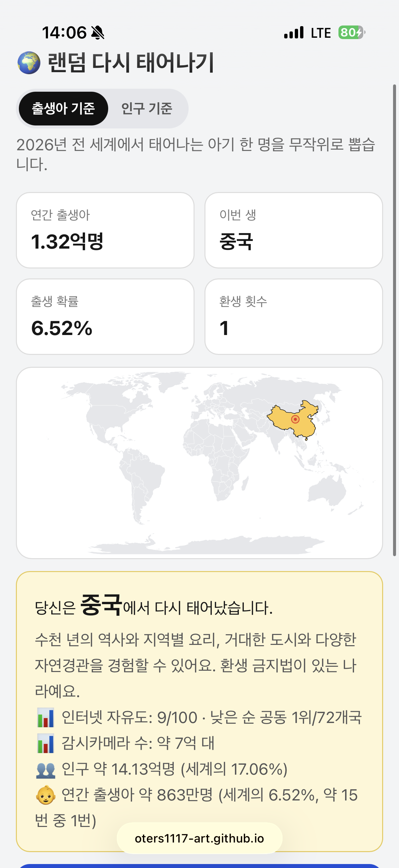Screen dimensions: 399x868
Task: Open the 연간 출생아 1.32억명 card
Action: tap(105, 230)
